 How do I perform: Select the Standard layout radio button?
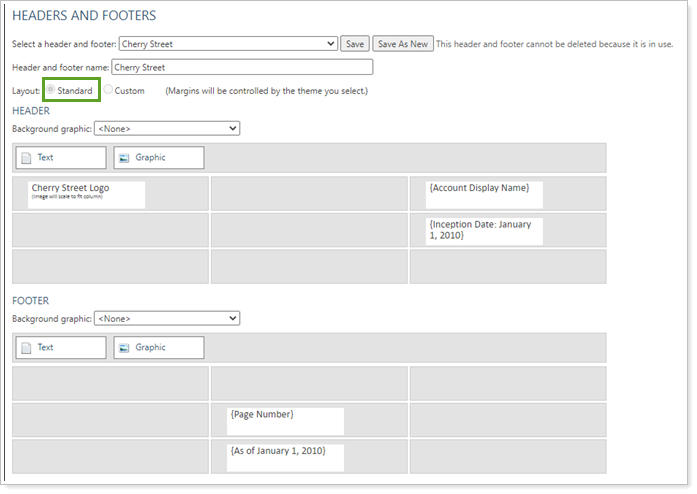tap(51, 91)
